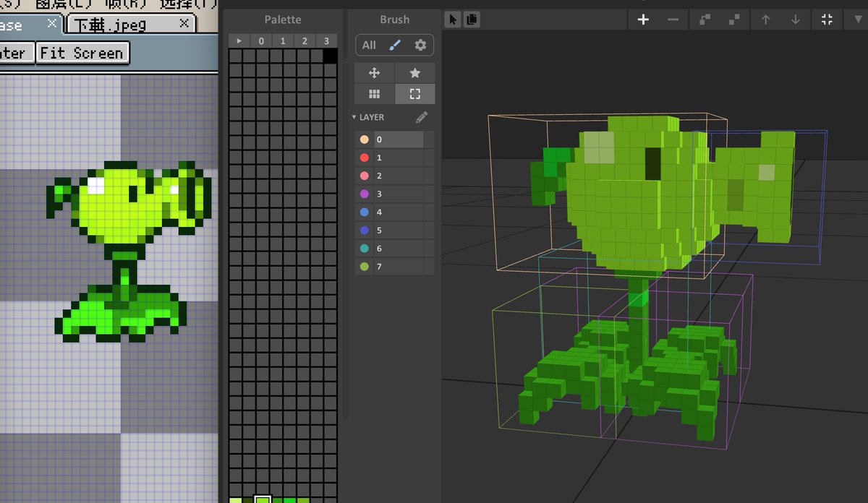Image resolution: width=868 pixels, height=503 pixels.
Task: Select the bounding frame tool
Action: (x=415, y=94)
